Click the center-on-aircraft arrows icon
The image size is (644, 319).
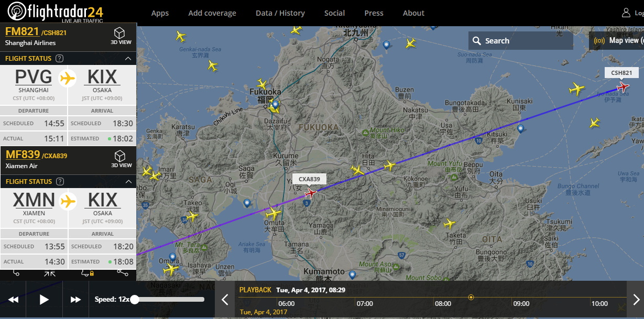(x=50, y=272)
